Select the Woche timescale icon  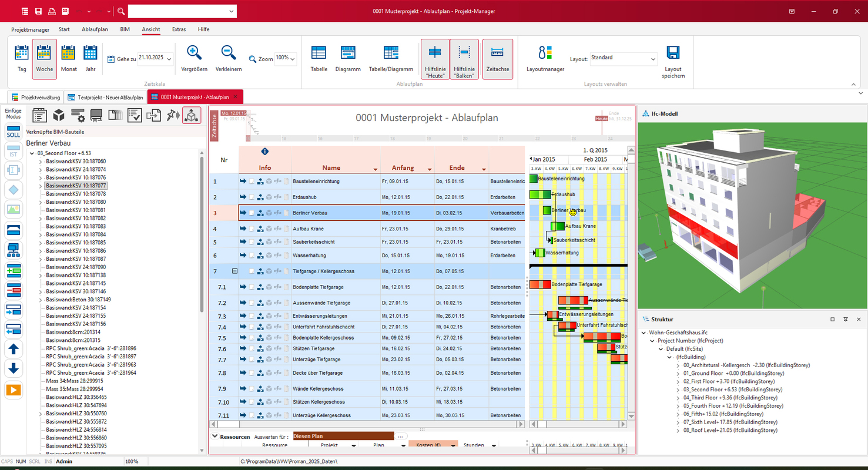point(45,58)
